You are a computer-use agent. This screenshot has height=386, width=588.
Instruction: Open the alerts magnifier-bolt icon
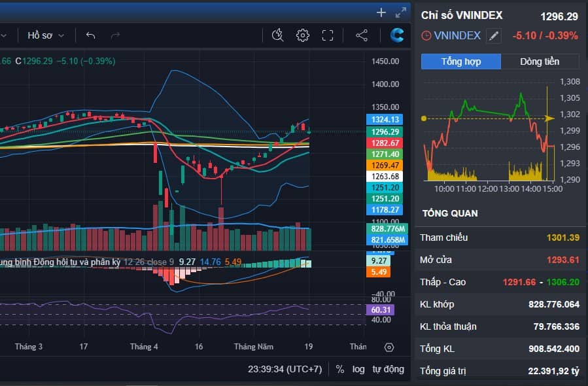tap(277, 35)
